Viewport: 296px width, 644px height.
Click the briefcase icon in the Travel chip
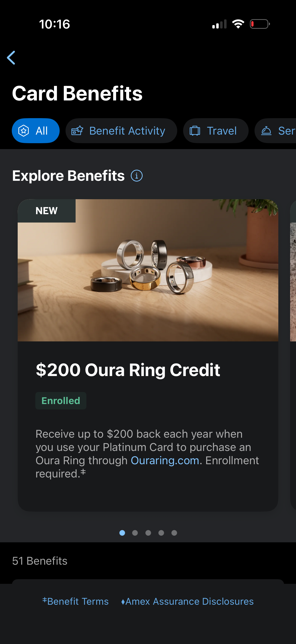196,130
